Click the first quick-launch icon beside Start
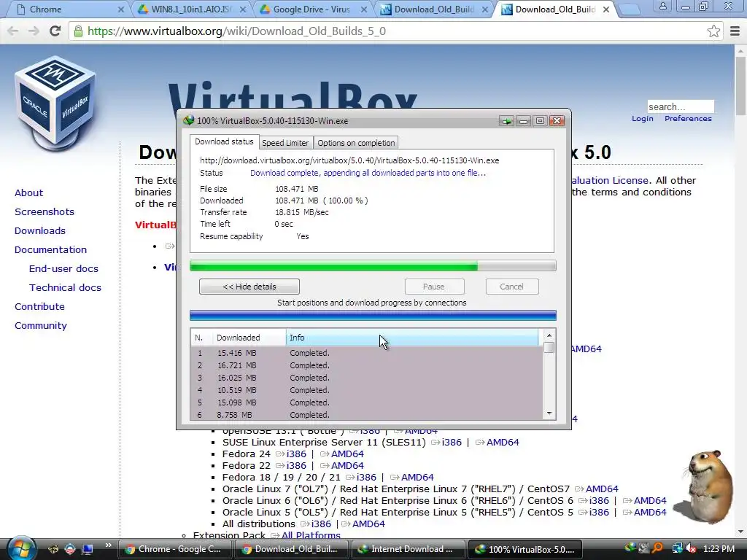This screenshot has height=560, width=747. click(x=54, y=549)
